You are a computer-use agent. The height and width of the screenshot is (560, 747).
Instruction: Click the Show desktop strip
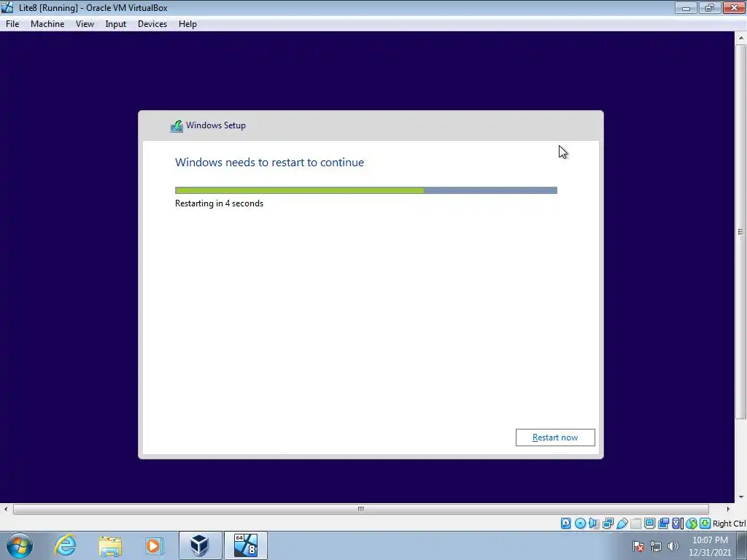742,546
